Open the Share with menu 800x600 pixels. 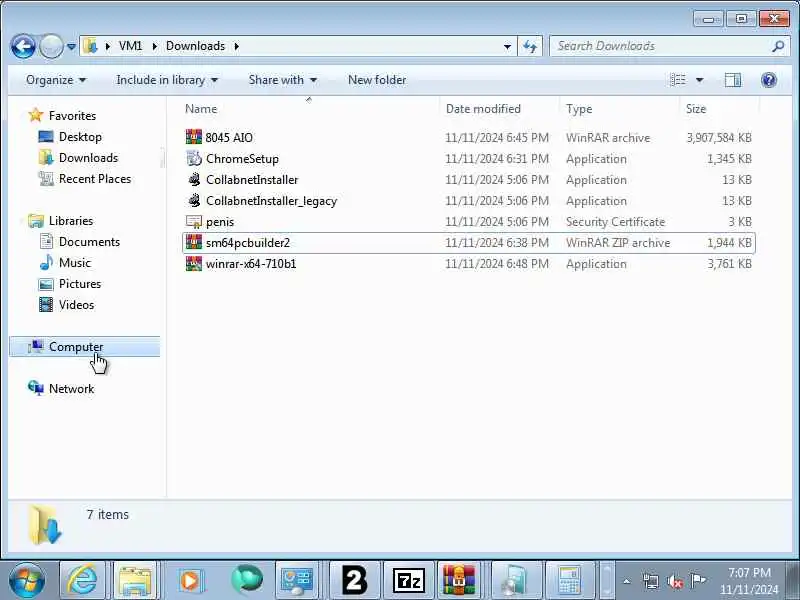(283, 80)
